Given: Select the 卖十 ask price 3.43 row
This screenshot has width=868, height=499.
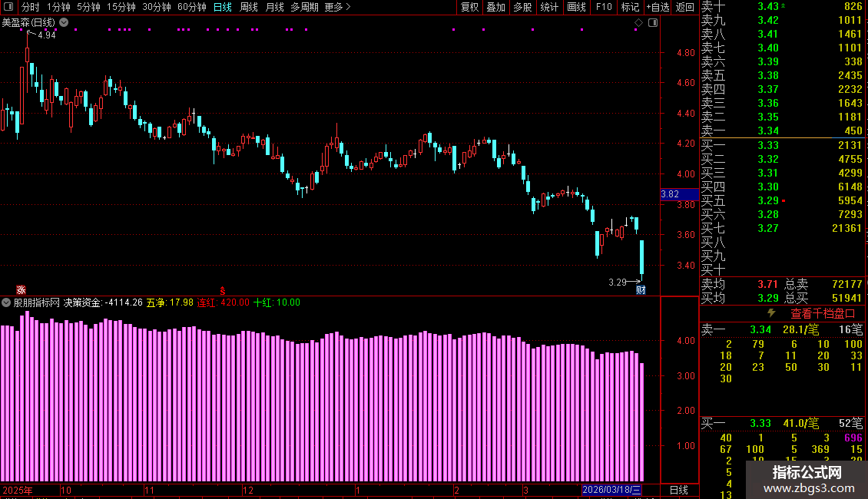Looking at the screenshot, I should 782,6.
